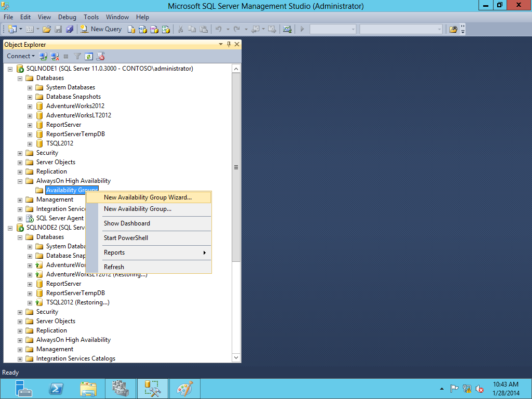
Task: Click the Object Explorer vertical scrollbar thumb
Action: [236, 167]
